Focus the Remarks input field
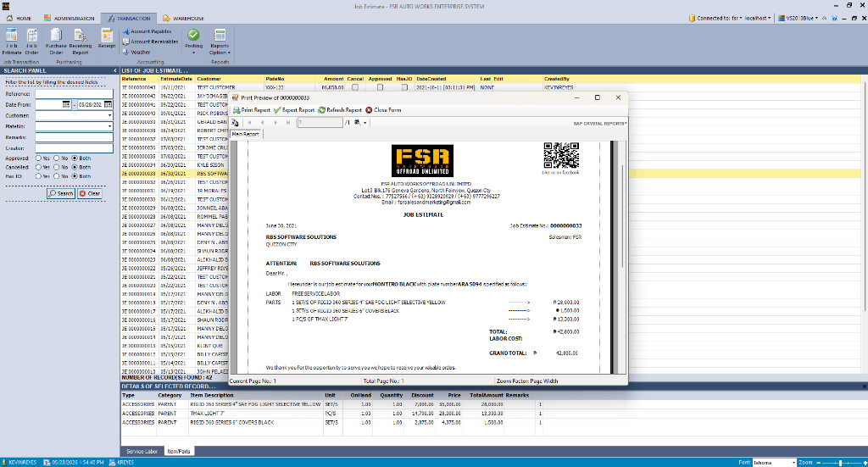 (x=75, y=137)
